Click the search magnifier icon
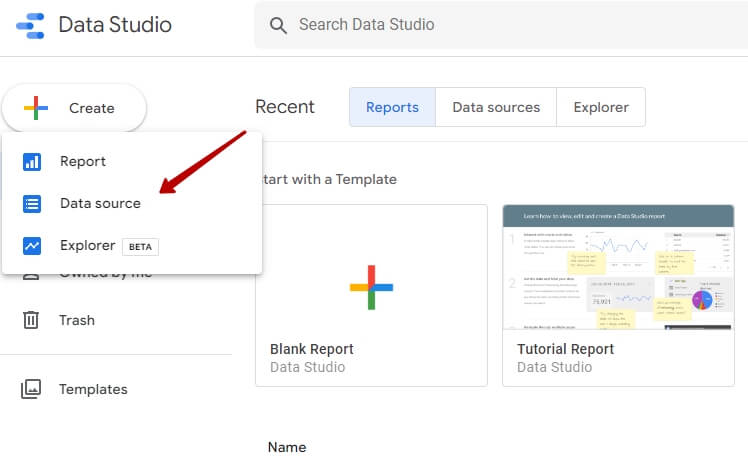The image size is (748, 465). [x=278, y=25]
